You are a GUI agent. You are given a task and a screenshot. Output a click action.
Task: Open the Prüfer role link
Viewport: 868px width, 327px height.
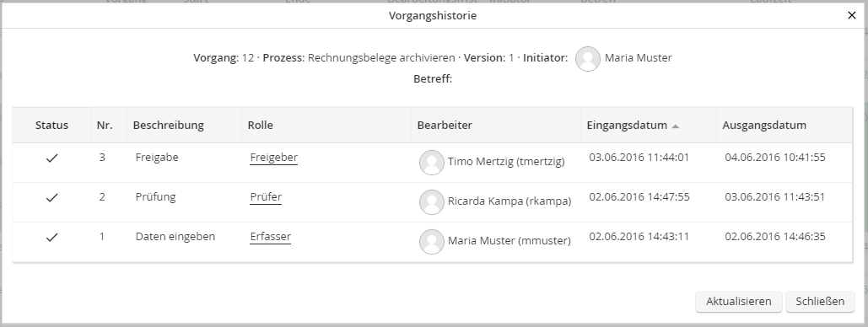click(x=266, y=197)
